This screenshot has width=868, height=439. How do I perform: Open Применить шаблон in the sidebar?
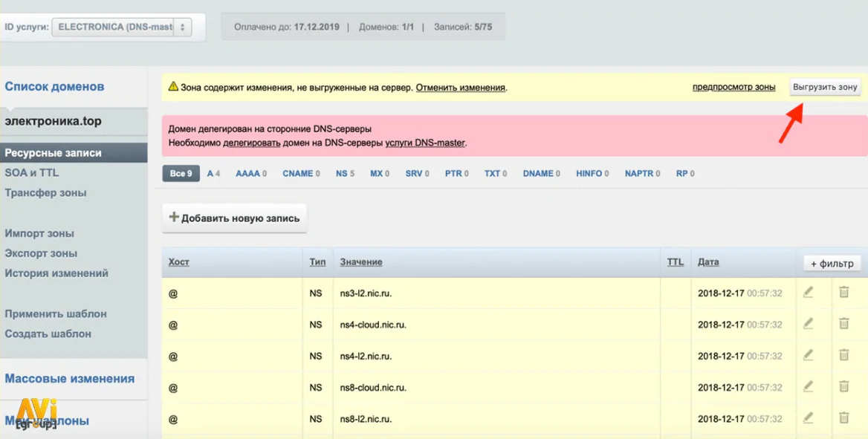pyautogui.click(x=55, y=313)
